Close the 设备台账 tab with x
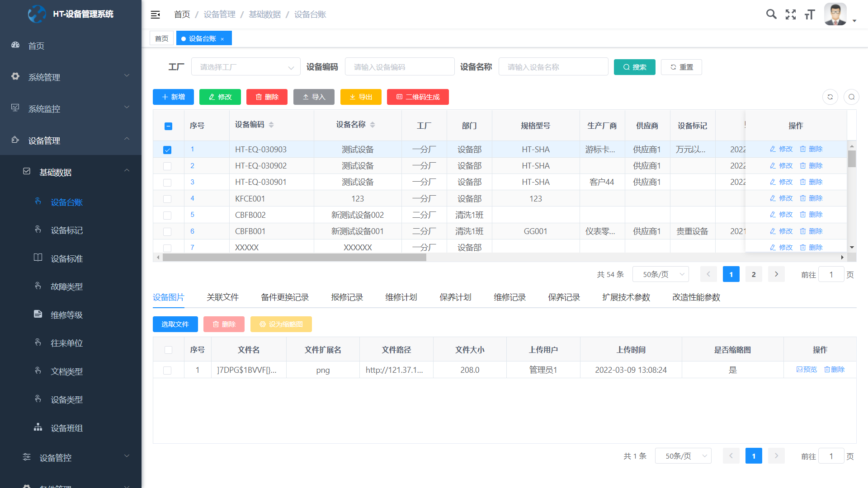 (x=222, y=39)
